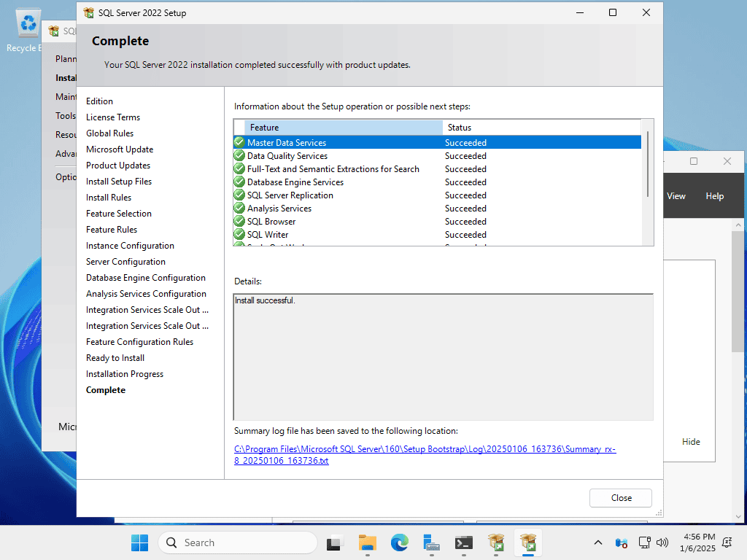Click the volume speaker tray icon
This screenshot has height=560, width=747.
662,542
